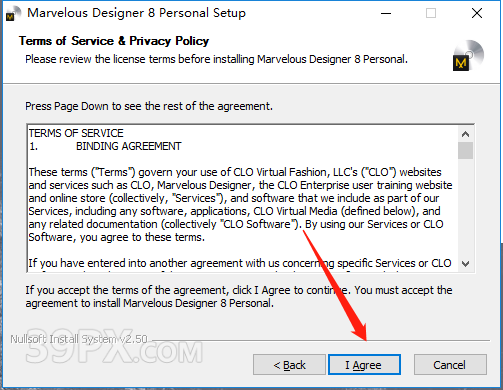
Task: Click the Press Page Down instruction text
Action: [x=149, y=106]
